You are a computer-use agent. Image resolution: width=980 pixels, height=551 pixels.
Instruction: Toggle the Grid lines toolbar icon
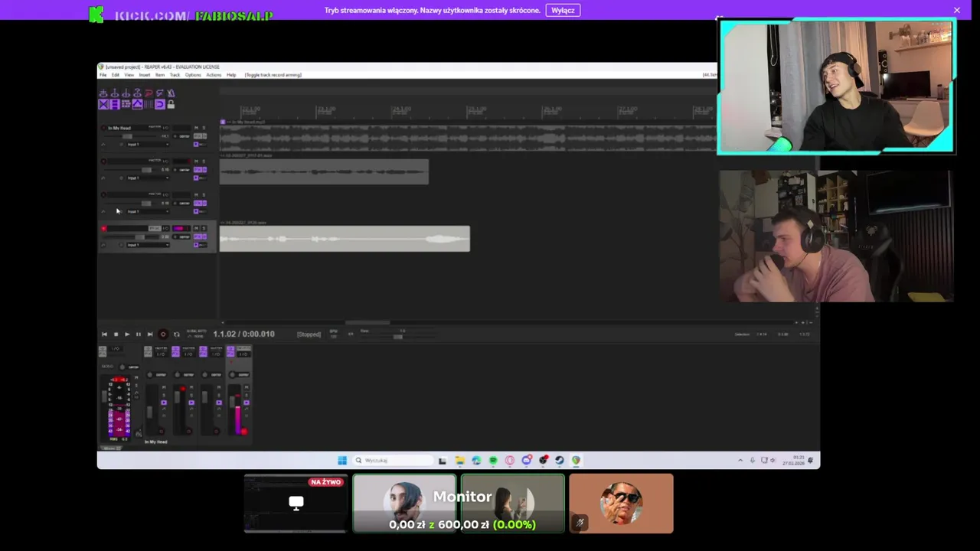(149, 104)
